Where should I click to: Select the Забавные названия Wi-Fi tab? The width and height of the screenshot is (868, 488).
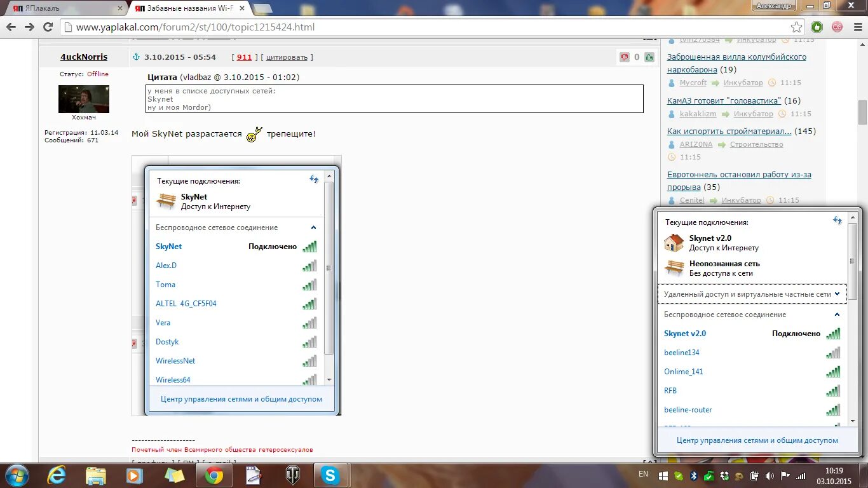coord(189,8)
